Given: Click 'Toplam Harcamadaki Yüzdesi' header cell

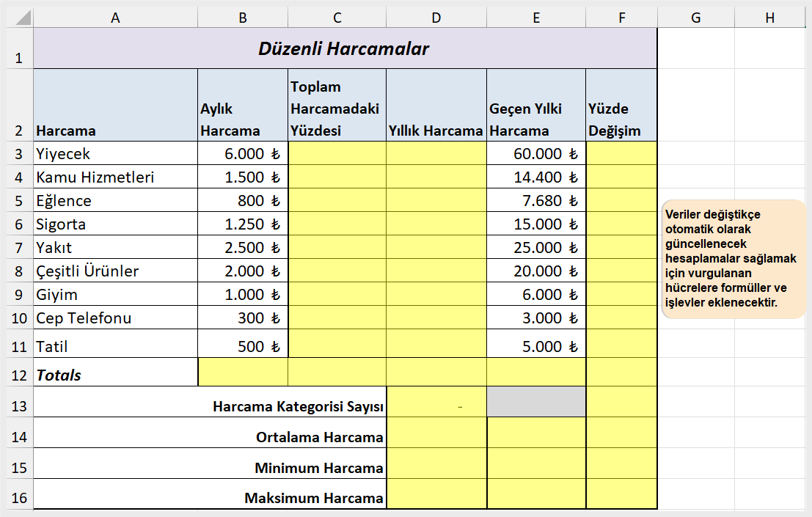Looking at the screenshot, I should pyautogui.click(x=337, y=105).
